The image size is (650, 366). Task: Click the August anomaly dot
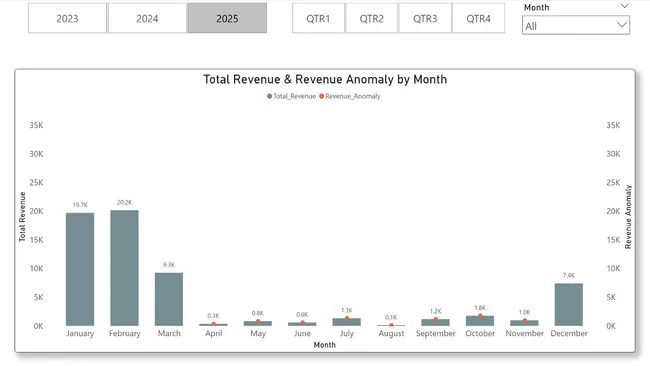click(391, 325)
